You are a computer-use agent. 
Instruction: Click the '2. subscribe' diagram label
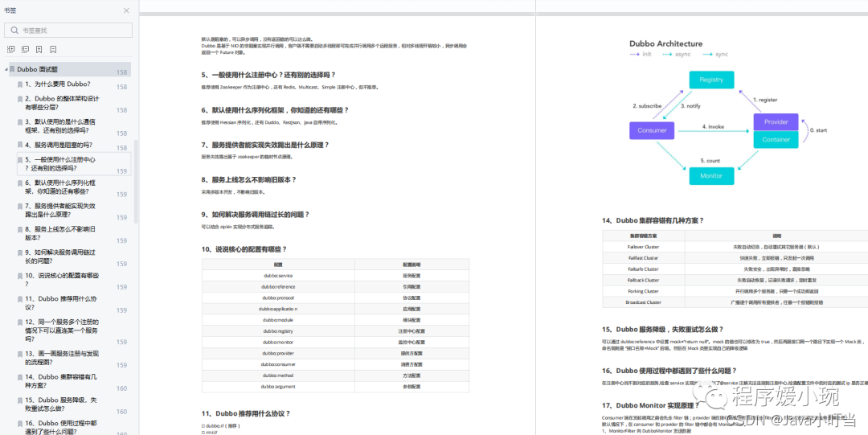pyautogui.click(x=647, y=106)
